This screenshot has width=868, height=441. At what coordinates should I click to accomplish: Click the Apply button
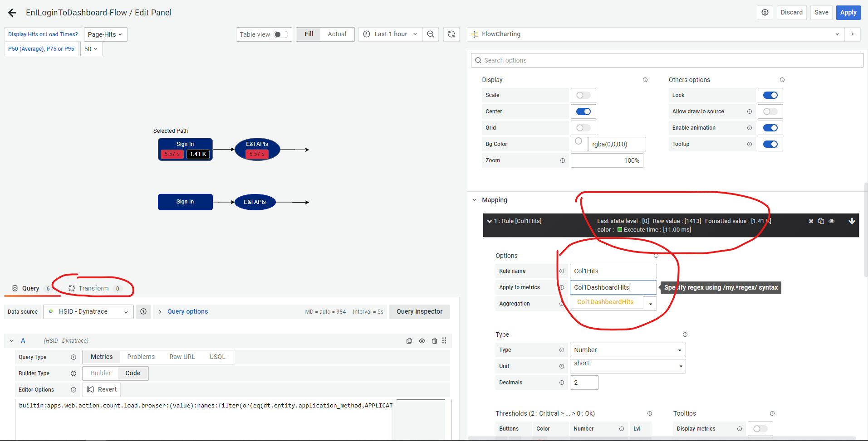tap(848, 12)
